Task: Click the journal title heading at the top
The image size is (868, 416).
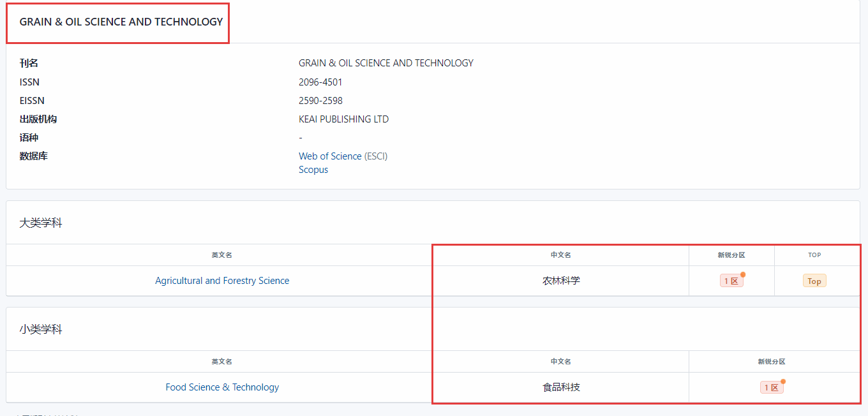Action: (121, 22)
